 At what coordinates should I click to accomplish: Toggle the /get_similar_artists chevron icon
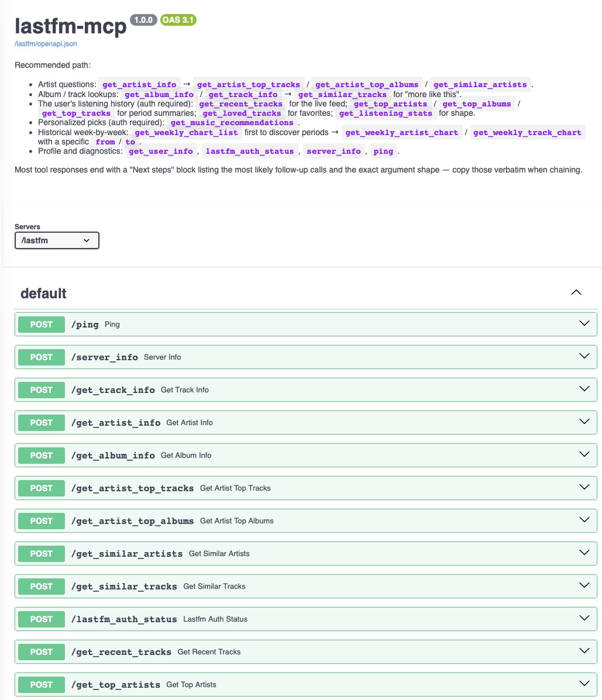pyautogui.click(x=584, y=552)
